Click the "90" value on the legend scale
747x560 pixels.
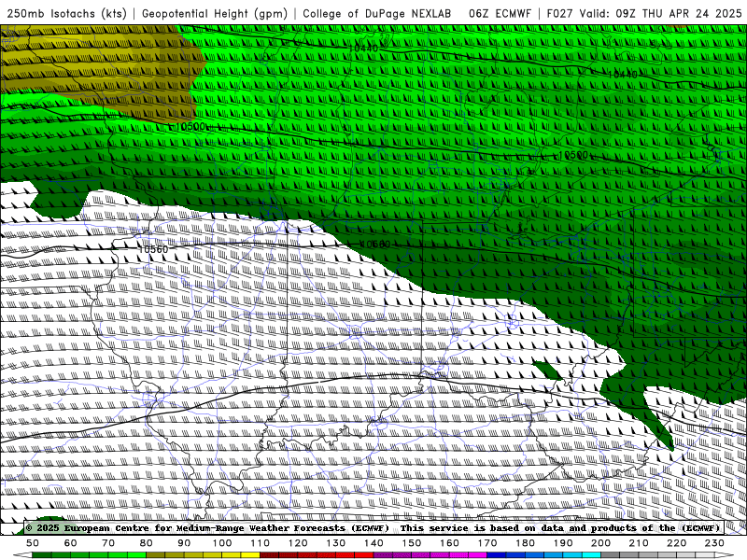(184, 543)
